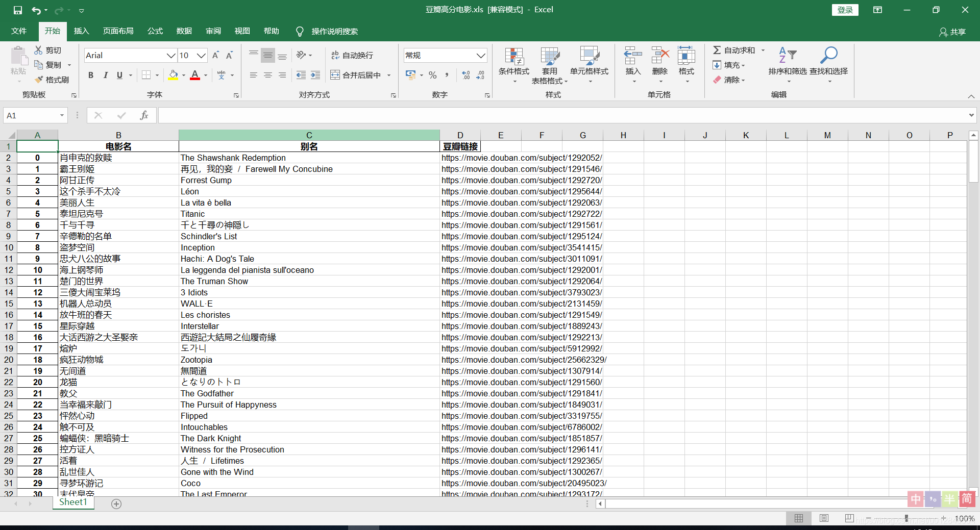Click the align text right icon
980x530 pixels.
[282, 75]
